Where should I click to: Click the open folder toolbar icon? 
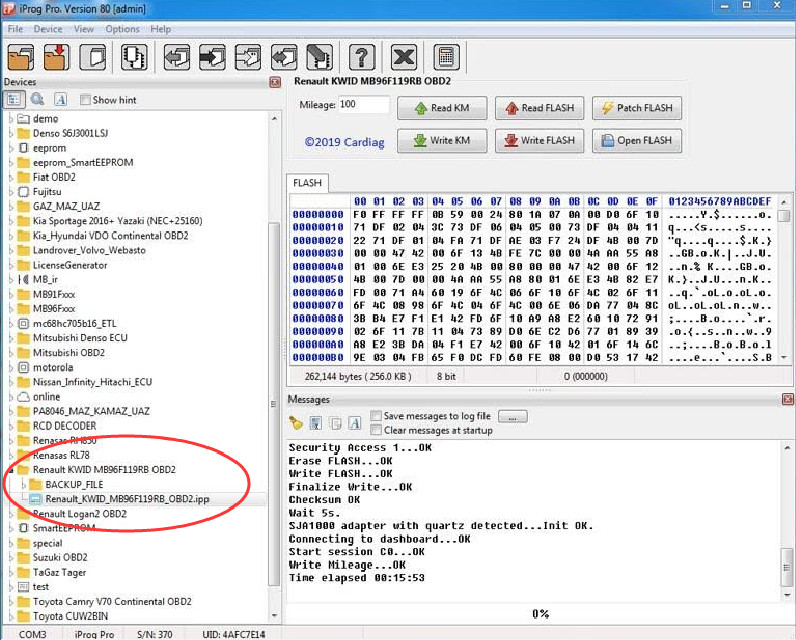[x=21, y=57]
